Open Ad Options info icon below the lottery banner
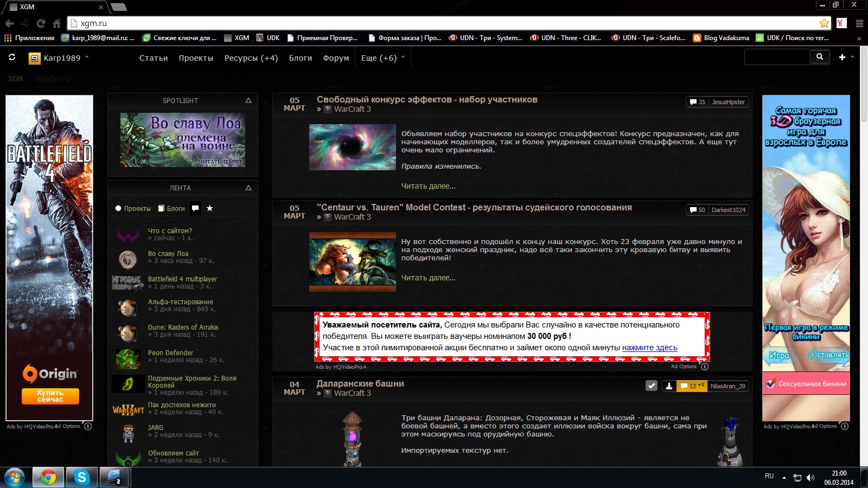This screenshot has height=488, width=868. (704, 367)
